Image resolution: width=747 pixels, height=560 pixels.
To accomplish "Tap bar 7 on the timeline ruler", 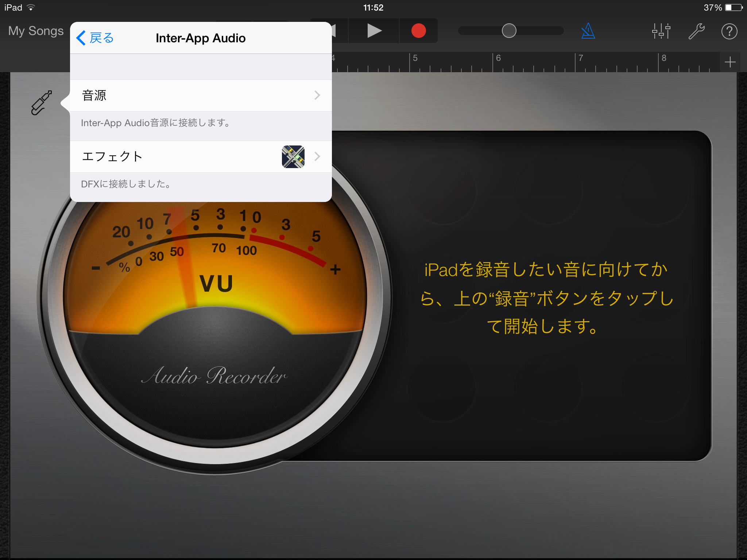I will tap(581, 58).
